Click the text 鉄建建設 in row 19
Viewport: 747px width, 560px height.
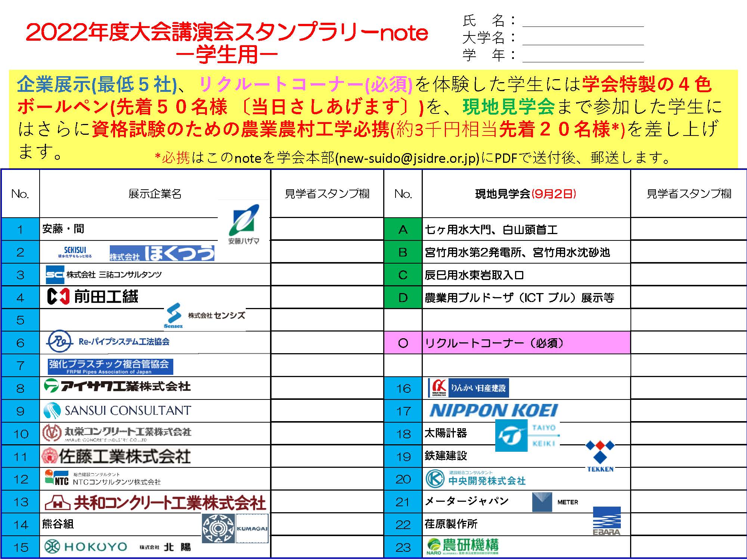click(446, 456)
